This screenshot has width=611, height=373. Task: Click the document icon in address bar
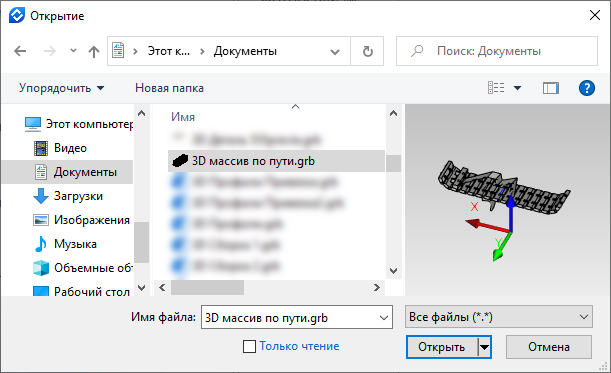tap(118, 51)
